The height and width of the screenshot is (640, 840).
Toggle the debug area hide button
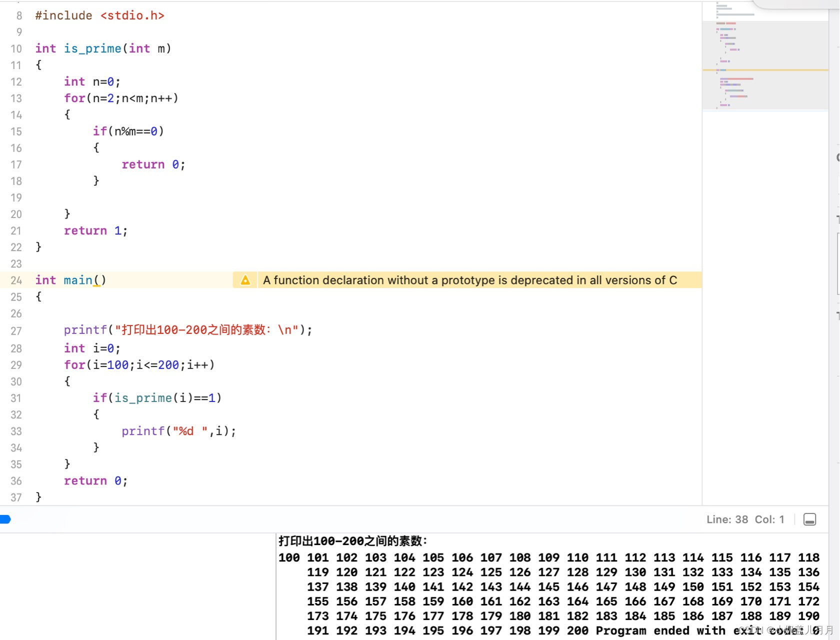809,519
